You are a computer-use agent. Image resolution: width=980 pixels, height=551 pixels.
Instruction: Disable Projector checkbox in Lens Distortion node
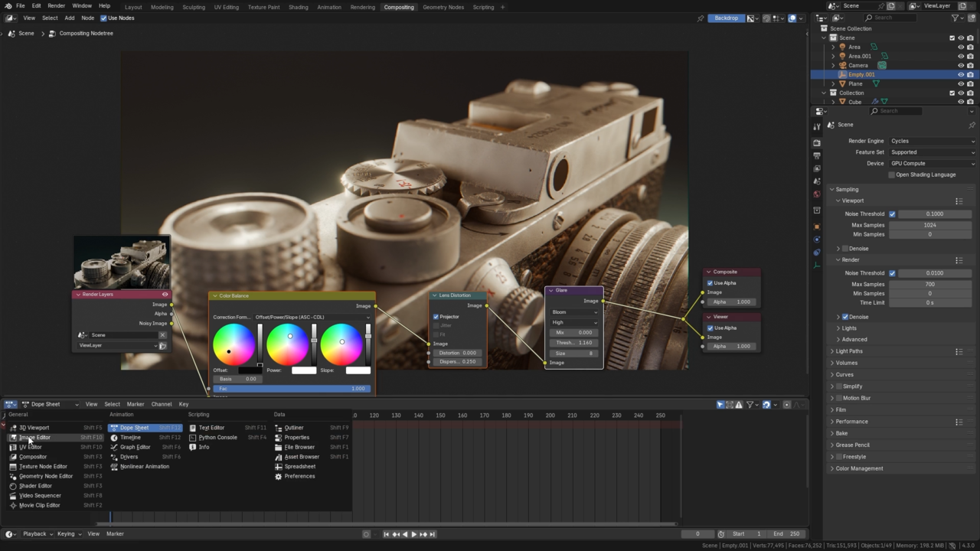point(436,317)
